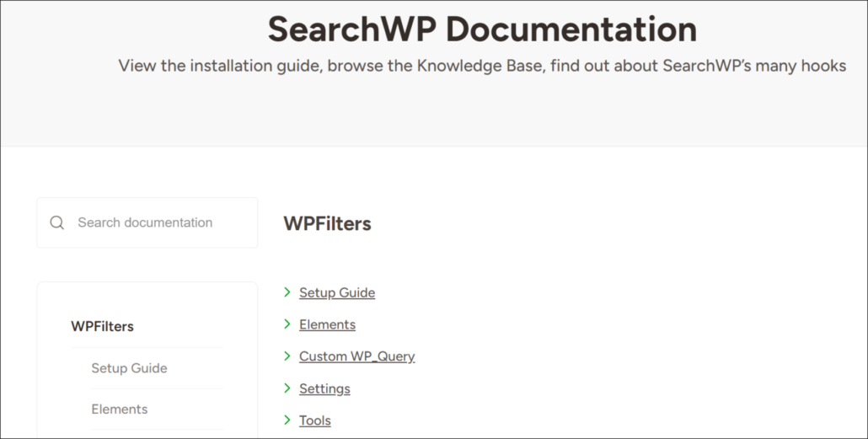Click green chevron beside Tools link

[x=287, y=420]
